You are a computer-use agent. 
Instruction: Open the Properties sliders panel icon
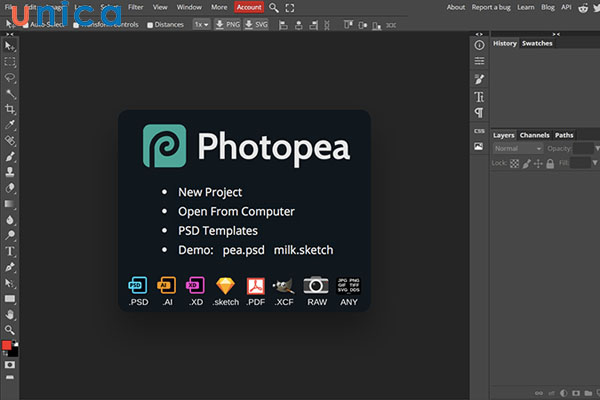479,61
